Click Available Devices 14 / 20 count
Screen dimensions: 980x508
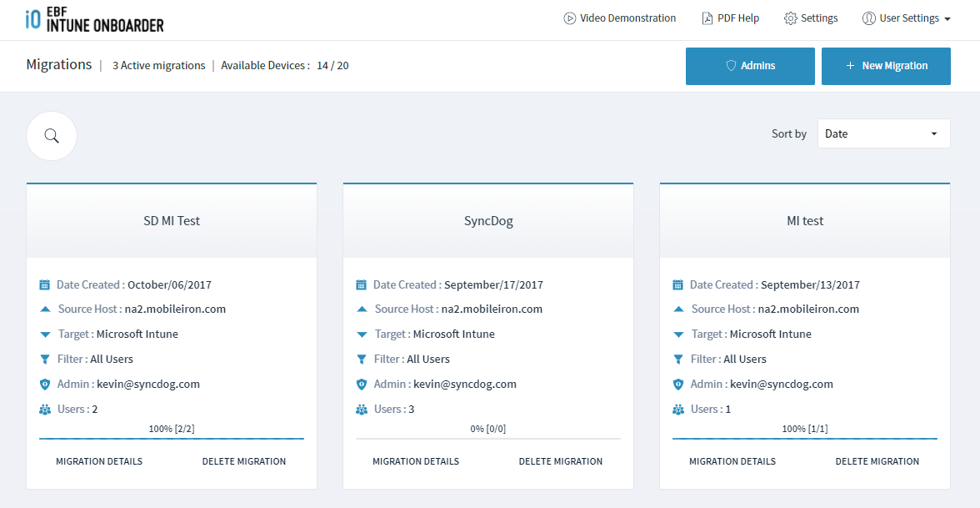click(x=332, y=65)
